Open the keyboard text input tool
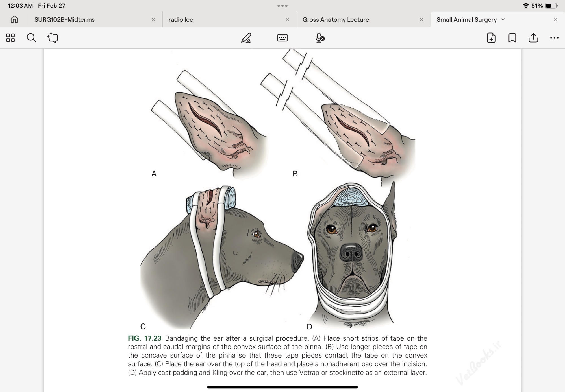This screenshot has height=392, width=565. [x=282, y=38]
